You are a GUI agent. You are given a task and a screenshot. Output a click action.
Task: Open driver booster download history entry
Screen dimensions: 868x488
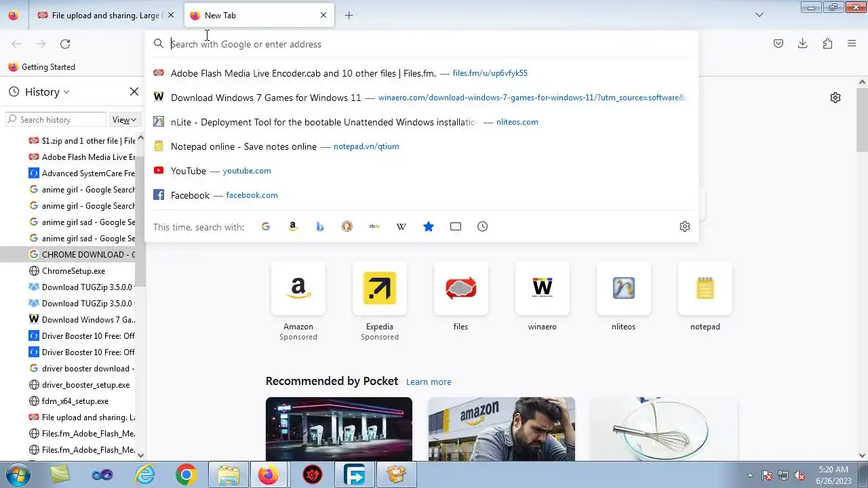(x=81, y=369)
